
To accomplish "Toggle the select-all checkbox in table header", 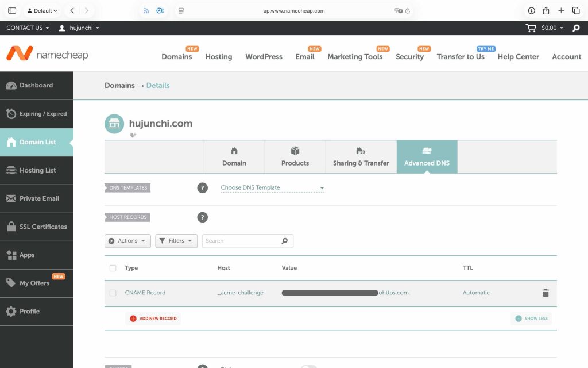I will coord(113,268).
